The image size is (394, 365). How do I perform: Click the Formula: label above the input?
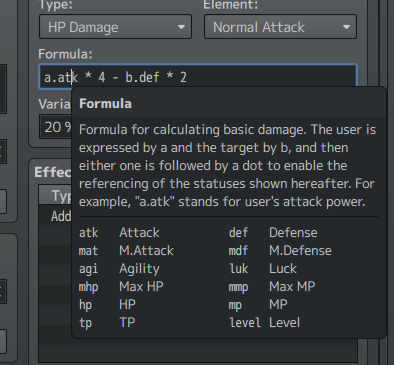pos(65,54)
